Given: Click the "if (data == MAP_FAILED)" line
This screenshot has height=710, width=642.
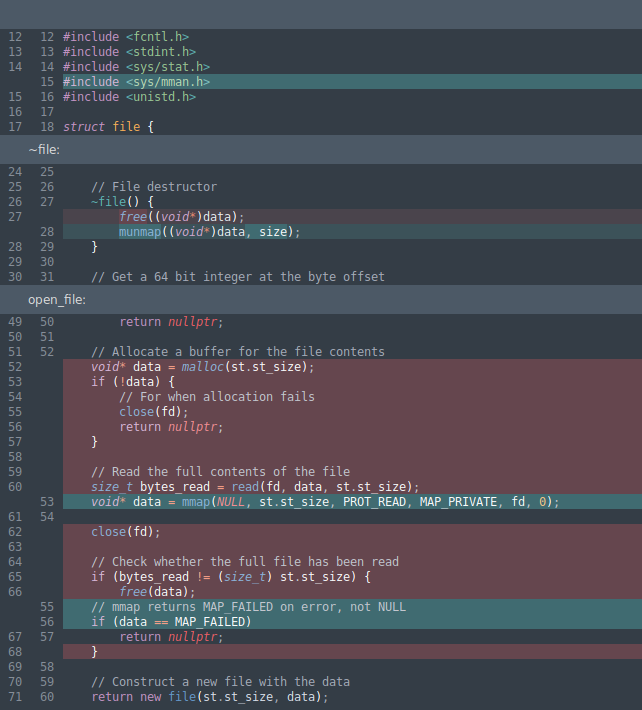Looking at the screenshot, I should [171, 622].
